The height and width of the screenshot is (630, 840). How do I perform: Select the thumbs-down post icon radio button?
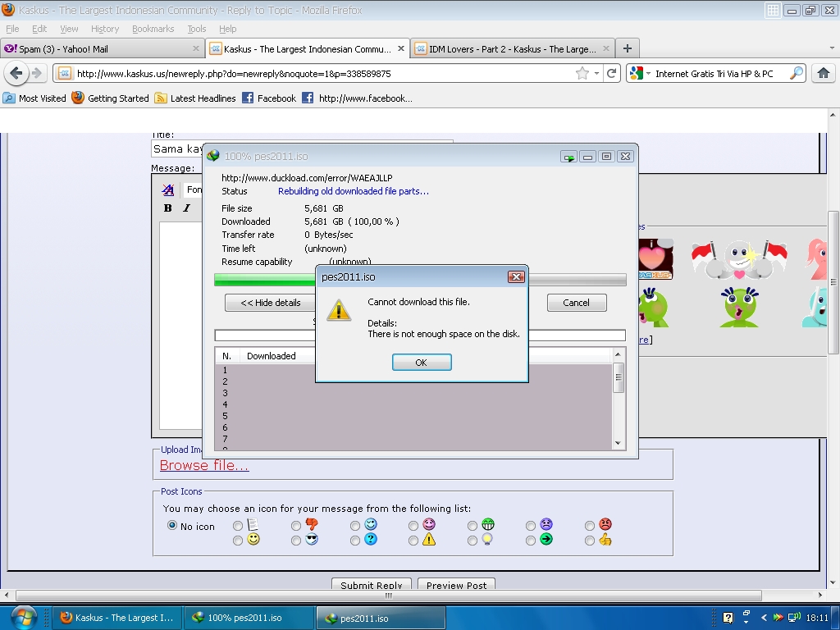(x=296, y=525)
